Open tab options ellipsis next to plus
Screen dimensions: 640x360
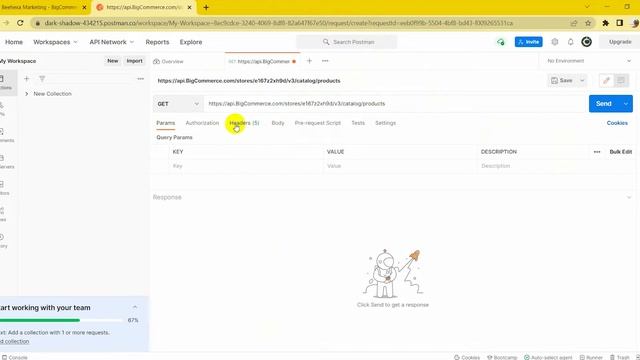click(x=325, y=61)
